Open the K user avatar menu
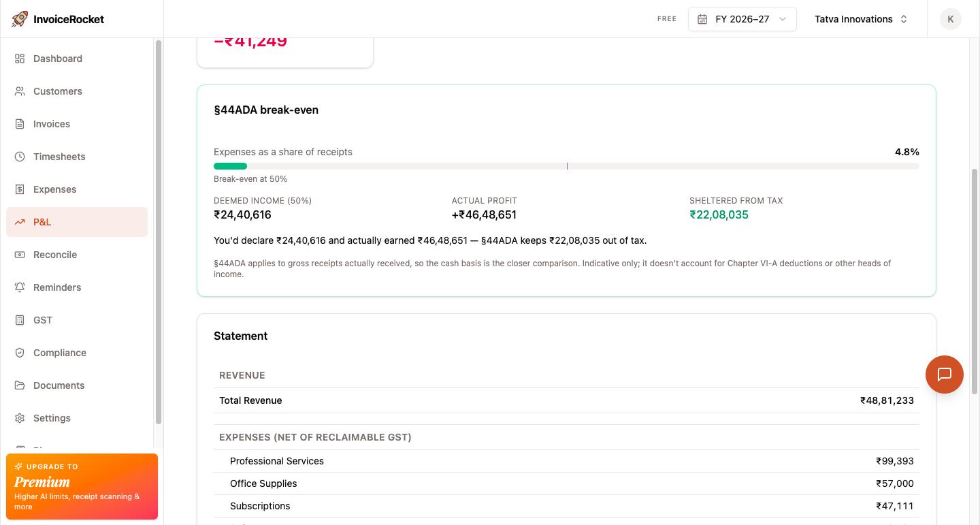Screen dimensions: 980x525 (951, 19)
